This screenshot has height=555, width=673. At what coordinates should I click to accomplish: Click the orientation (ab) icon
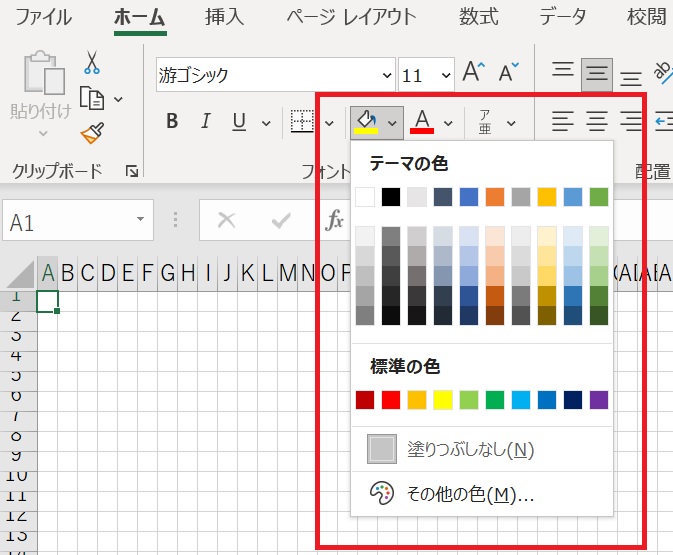(663, 72)
